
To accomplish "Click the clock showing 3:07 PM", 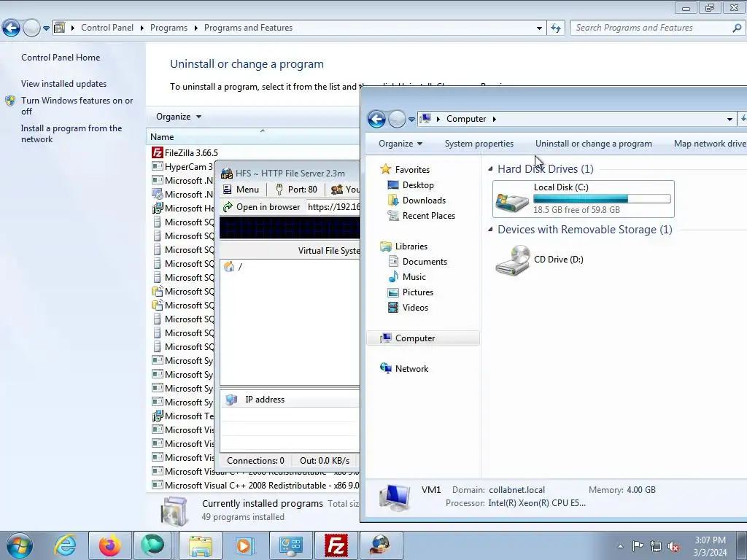I will (710, 540).
